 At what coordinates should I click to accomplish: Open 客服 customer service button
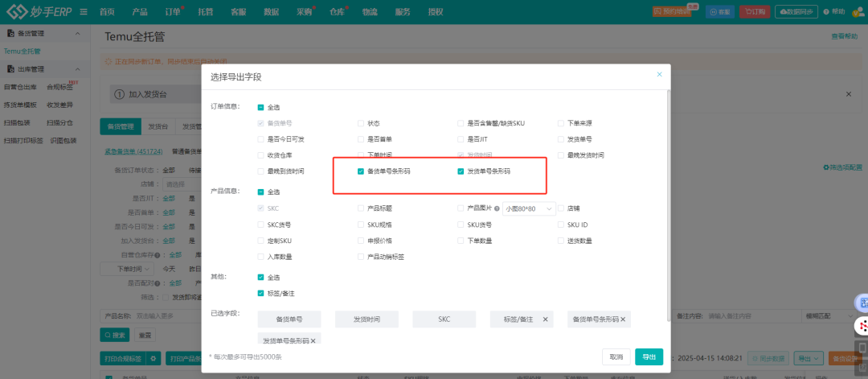pyautogui.click(x=719, y=11)
